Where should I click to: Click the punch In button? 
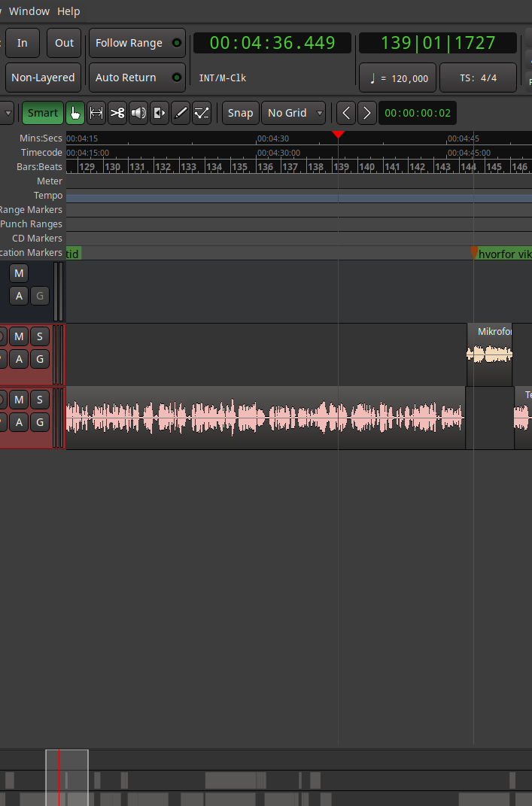(x=23, y=43)
